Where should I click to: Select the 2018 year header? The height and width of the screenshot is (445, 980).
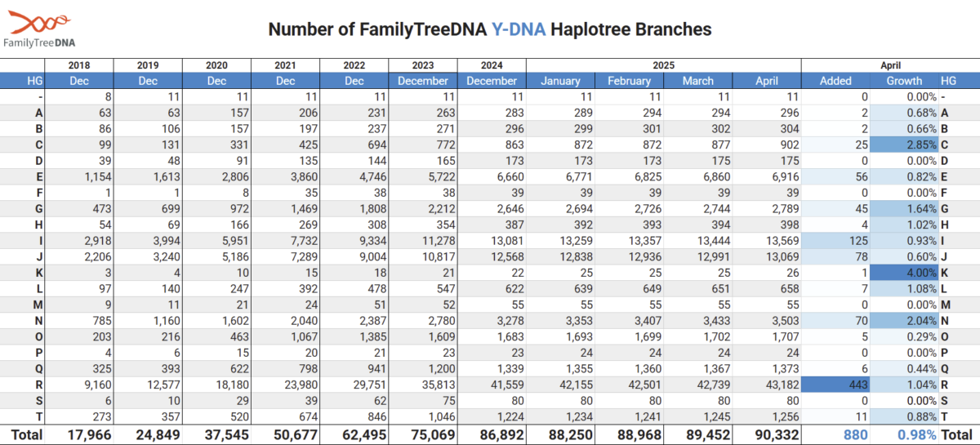79,65
